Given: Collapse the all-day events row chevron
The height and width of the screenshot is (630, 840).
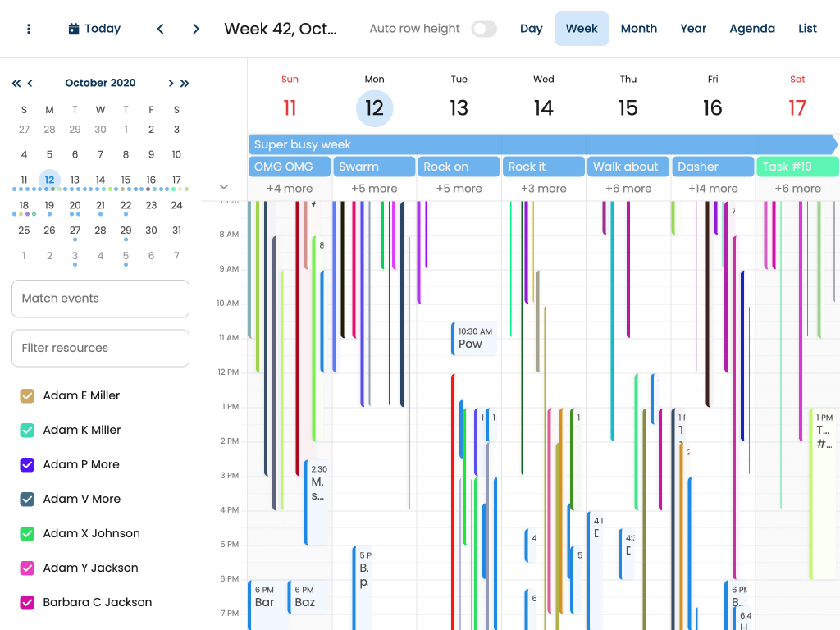Looking at the screenshot, I should pos(224,187).
